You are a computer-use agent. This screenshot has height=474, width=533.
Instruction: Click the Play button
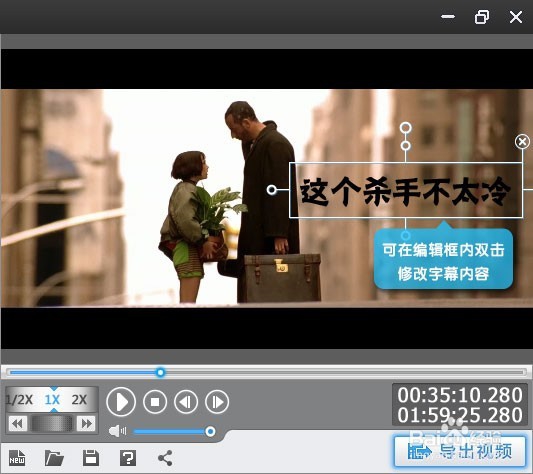click(121, 402)
